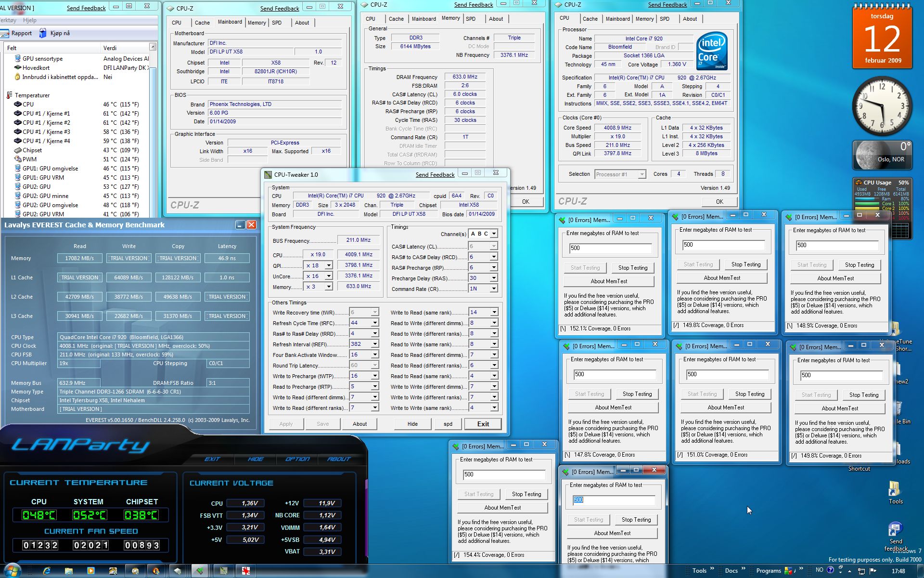The width and height of the screenshot is (924, 578).
Task: Click the CPU Usage gadget meter
Action: (x=882, y=209)
